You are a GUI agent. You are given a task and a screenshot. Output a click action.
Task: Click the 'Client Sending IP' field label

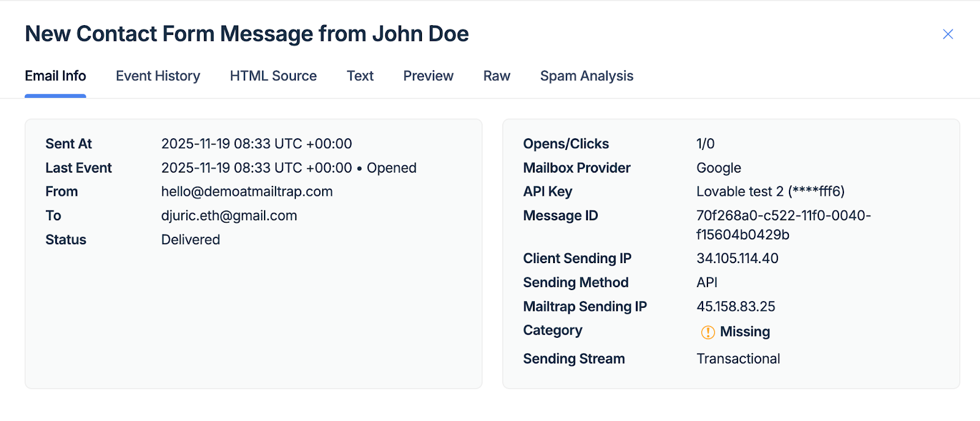577,258
